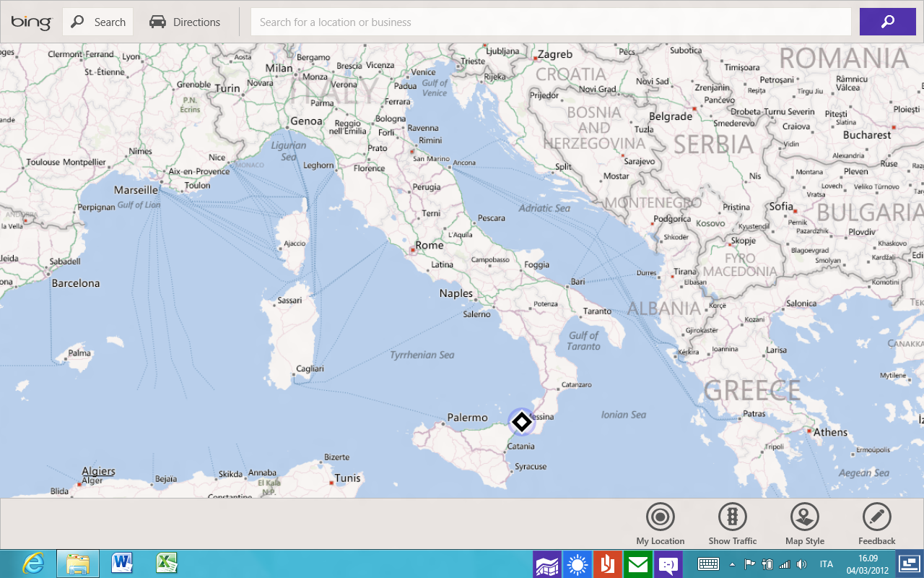
Task: Open the green Mail app taskbar icon
Action: 638,565
